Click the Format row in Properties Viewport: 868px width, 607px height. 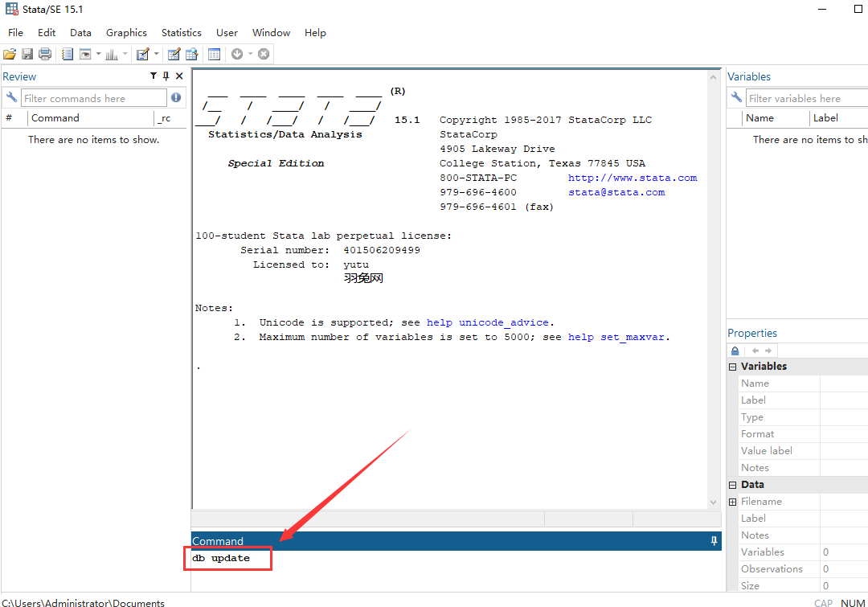[803, 434]
